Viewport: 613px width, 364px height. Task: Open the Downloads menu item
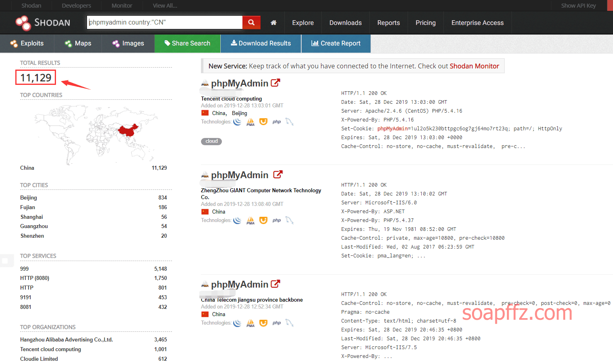coord(346,23)
